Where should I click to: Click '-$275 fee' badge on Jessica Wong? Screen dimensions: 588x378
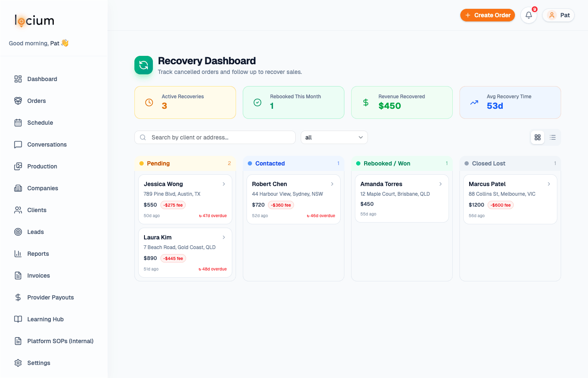tap(173, 205)
